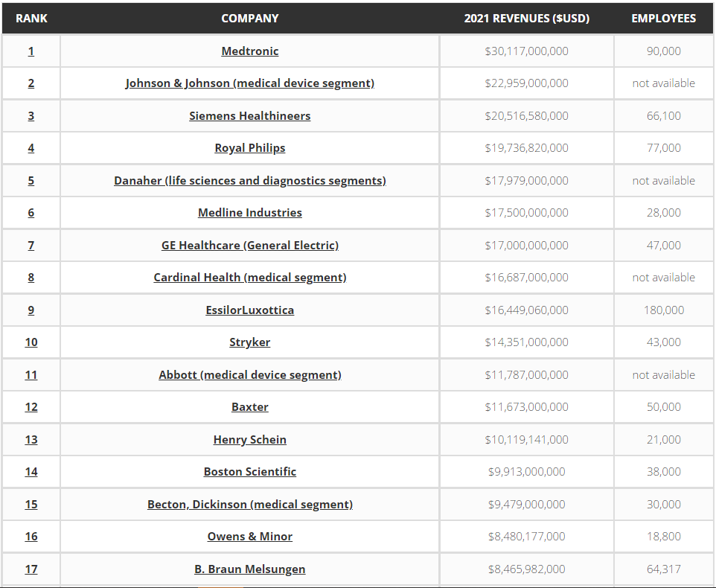Image resolution: width=716 pixels, height=588 pixels.
Task: Select Siemens Healthineers employees value 66,100
Action: 663,116
